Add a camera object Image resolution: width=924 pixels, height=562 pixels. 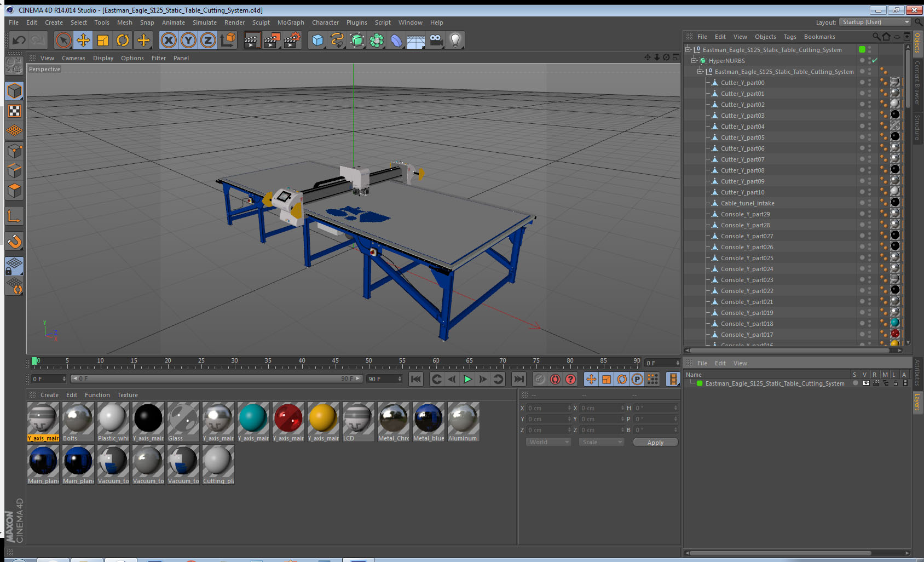(436, 40)
